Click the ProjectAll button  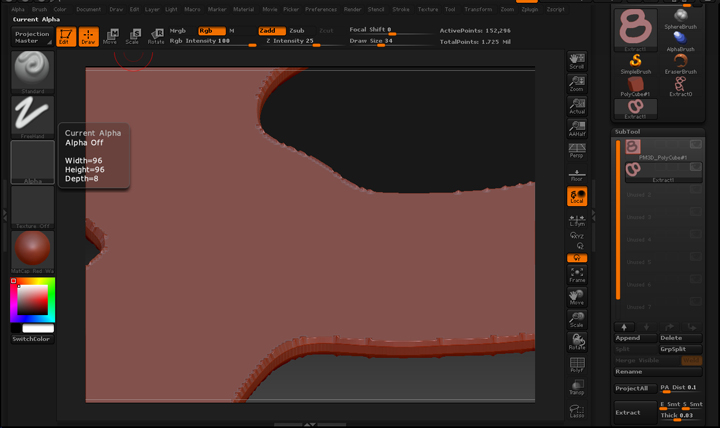pyautogui.click(x=636, y=389)
